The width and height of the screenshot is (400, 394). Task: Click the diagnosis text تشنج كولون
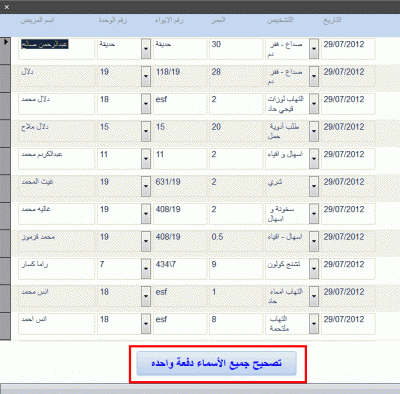tap(284, 264)
